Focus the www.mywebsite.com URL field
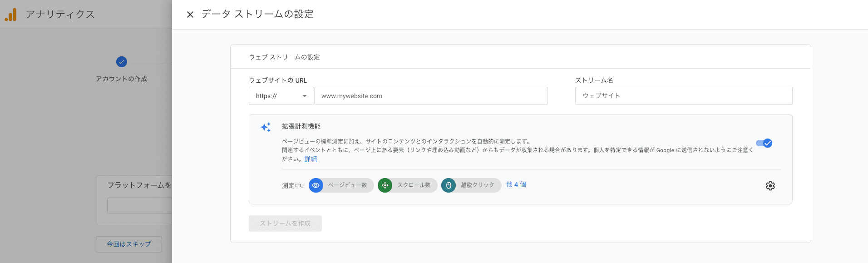This screenshot has width=868, height=263. [430, 96]
